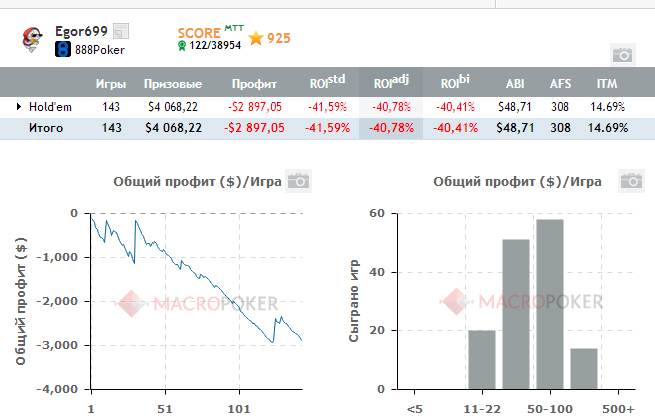
Task: Click the 888Poker room logo icon
Action: tap(62, 48)
